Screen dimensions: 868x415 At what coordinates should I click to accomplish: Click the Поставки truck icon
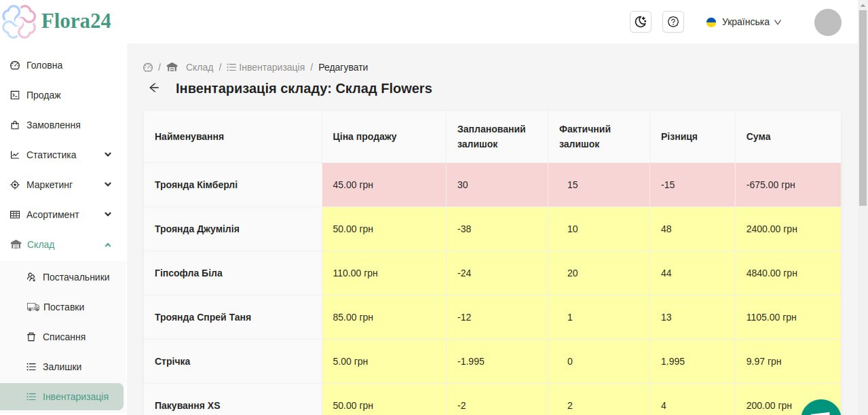click(33, 307)
